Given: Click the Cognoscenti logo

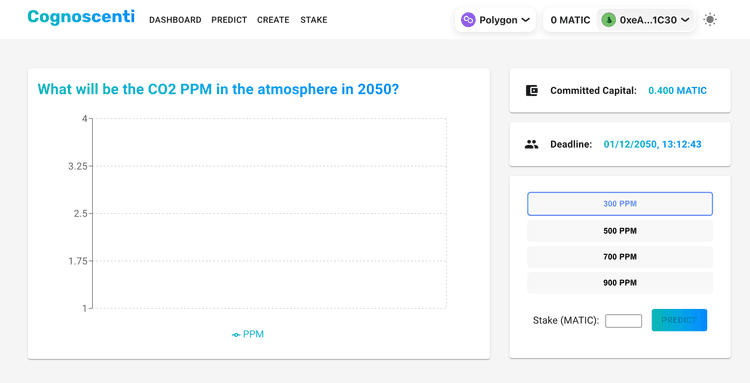Looking at the screenshot, I should pos(81,17).
